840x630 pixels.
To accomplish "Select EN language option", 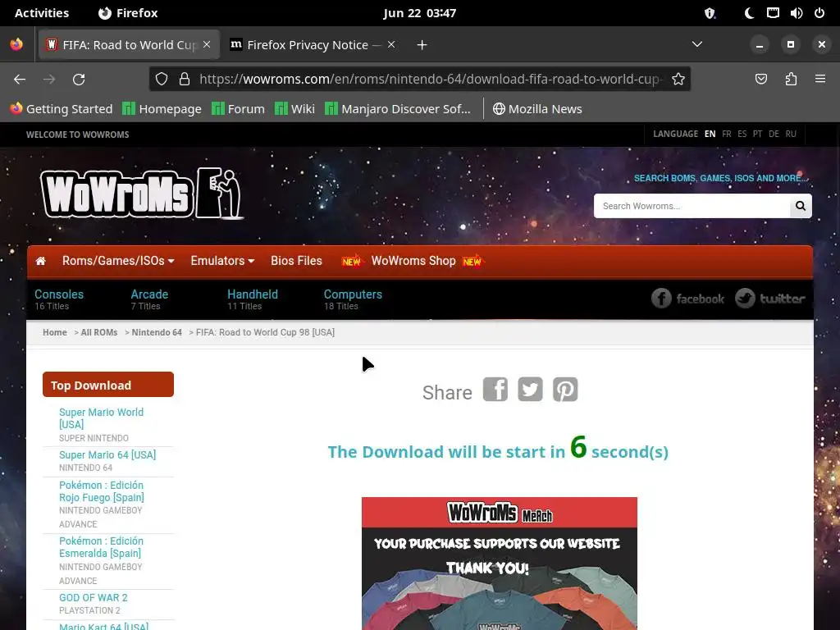I will [710, 134].
